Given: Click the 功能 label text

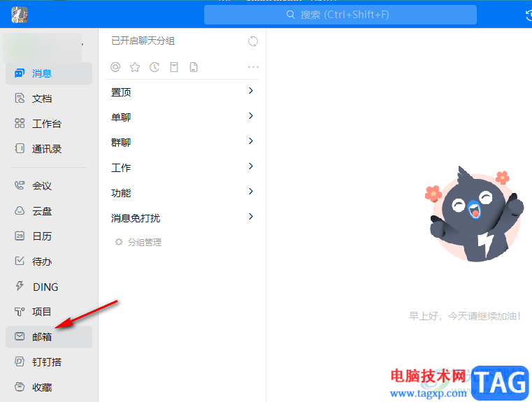Looking at the screenshot, I should pyautogui.click(x=121, y=193).
